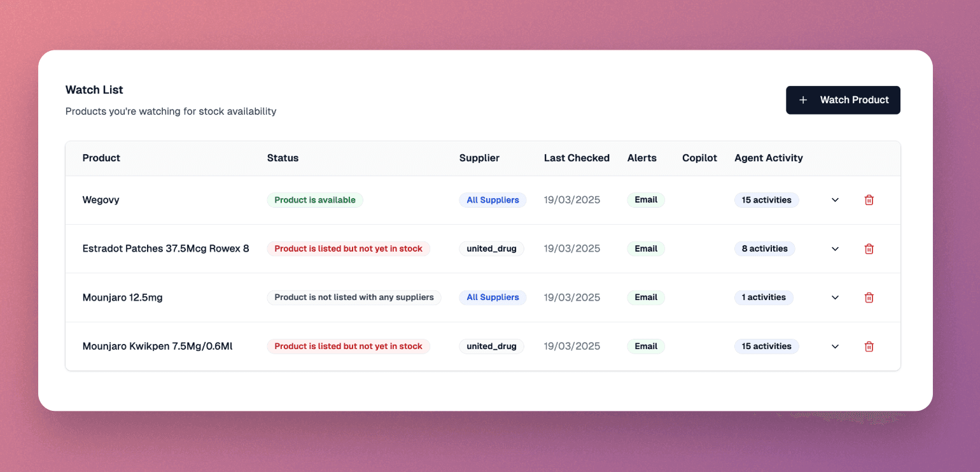Click All Suppliers tag for Wegovy
This screenshot has width=980, height=472.
[x=493, y=200]
